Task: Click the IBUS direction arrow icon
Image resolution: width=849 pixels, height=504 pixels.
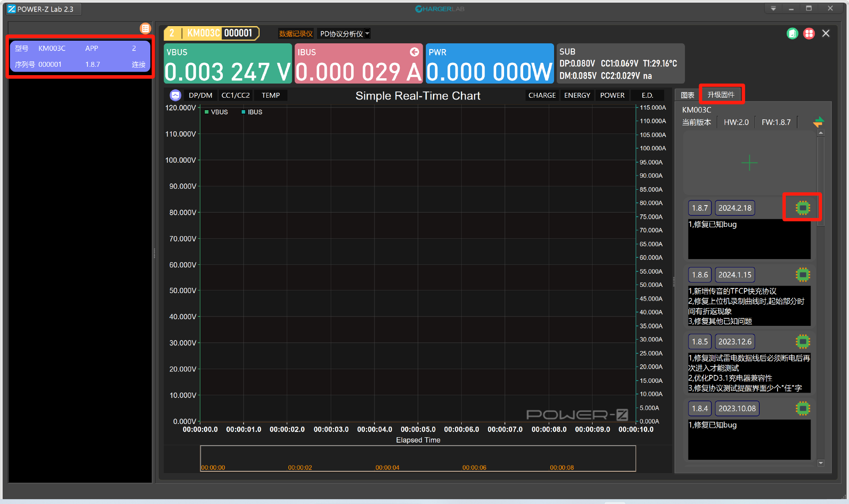Action: click(x=414, y=52)
